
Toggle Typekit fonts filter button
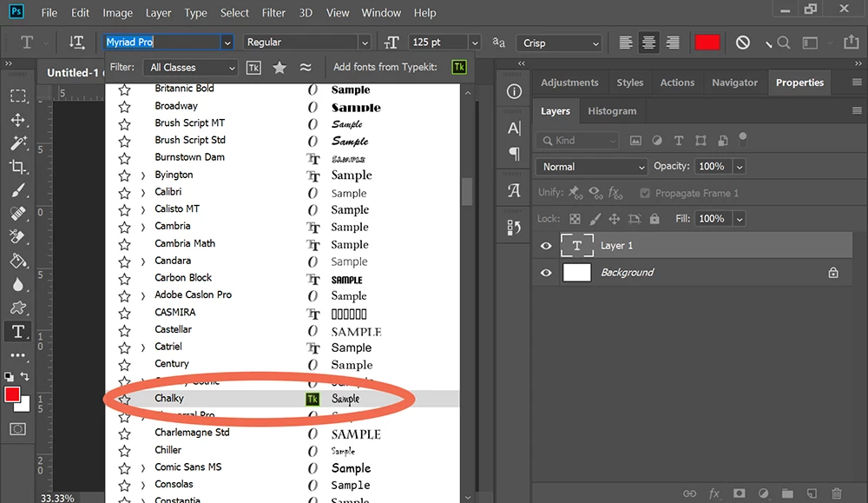pos(253,68)
